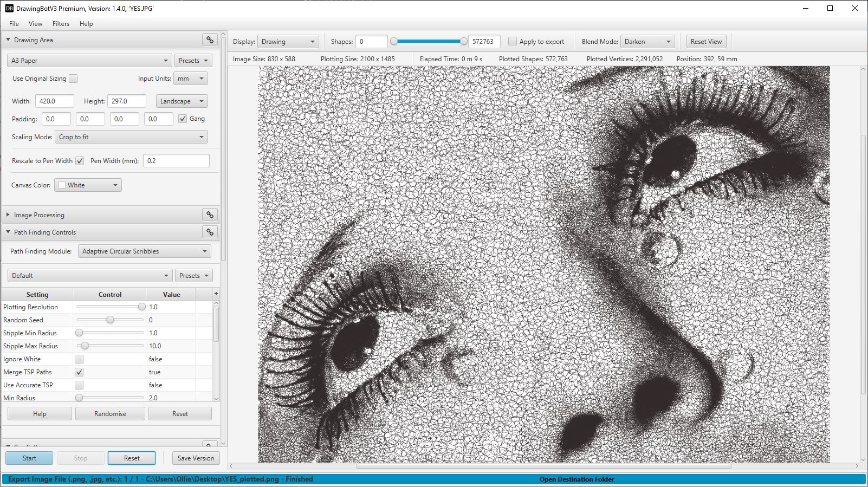The image size is (868, 487).
Task: Click the bottom Reset button beside Stop
Action: point(132,458)
